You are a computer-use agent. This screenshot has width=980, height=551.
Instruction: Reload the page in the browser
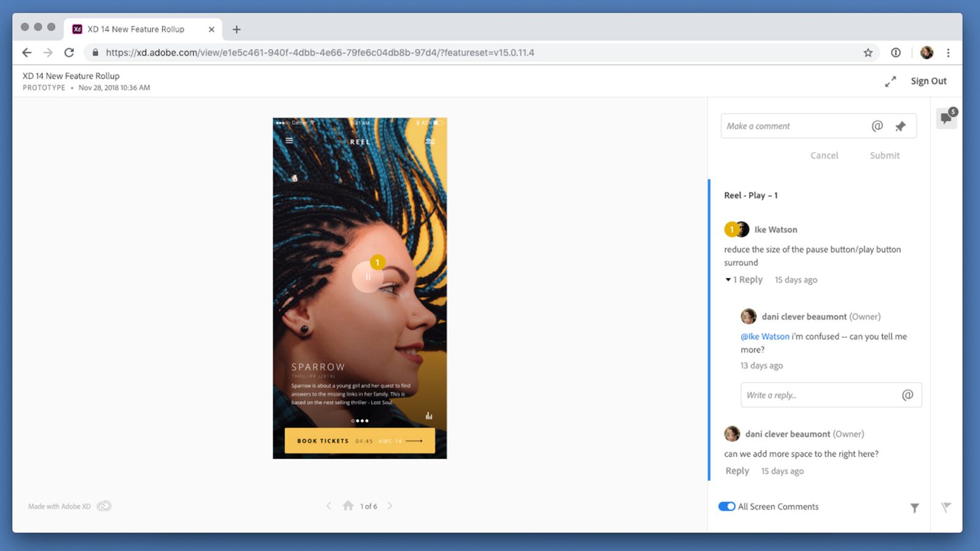point(69,53)
